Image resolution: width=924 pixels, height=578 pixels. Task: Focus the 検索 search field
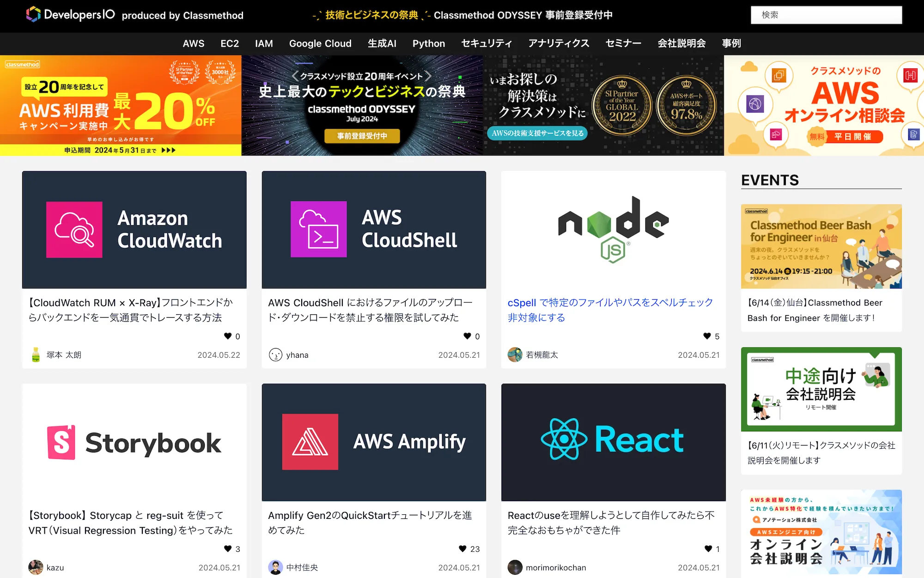point(826,15)
